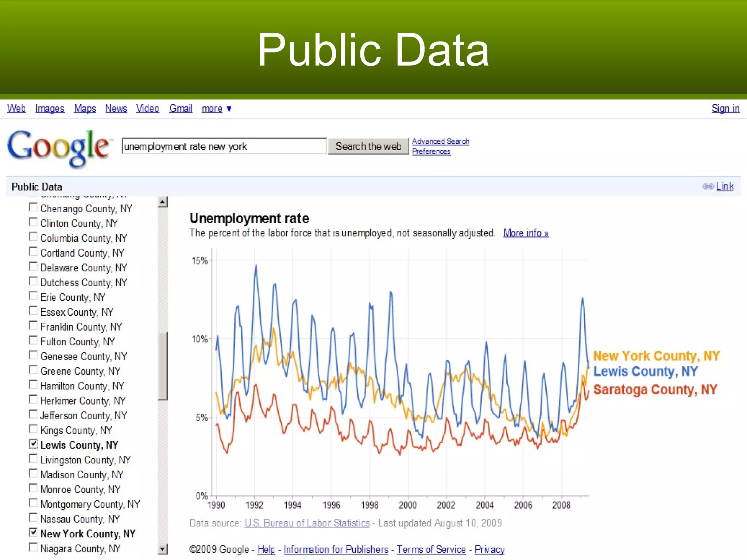Image resolution: width=747 pixels, height=560 pixels.
Task: Open Information for Publishers link
Action: 336,549
